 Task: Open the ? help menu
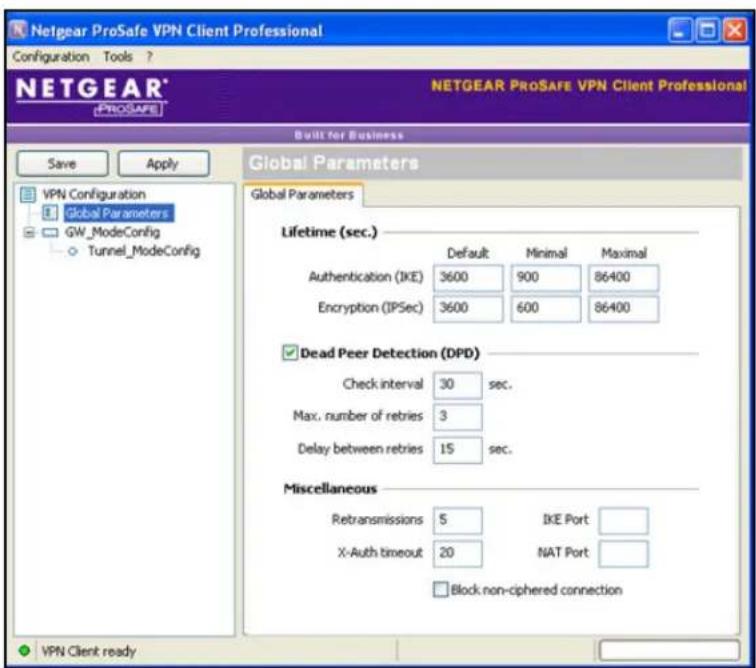coord(149,57)
